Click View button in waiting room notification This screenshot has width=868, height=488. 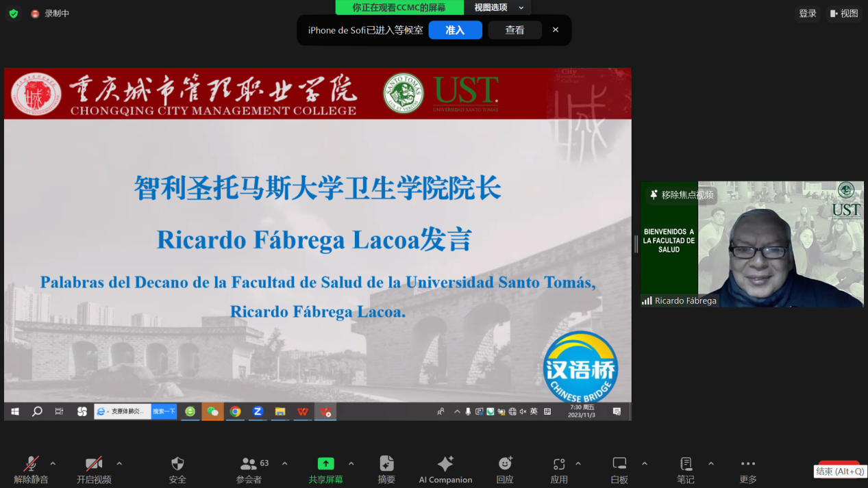tap(514, 30)
